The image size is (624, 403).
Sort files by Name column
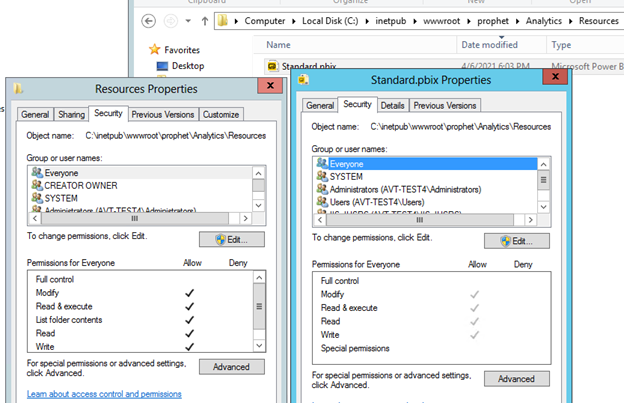pos(278,45)
